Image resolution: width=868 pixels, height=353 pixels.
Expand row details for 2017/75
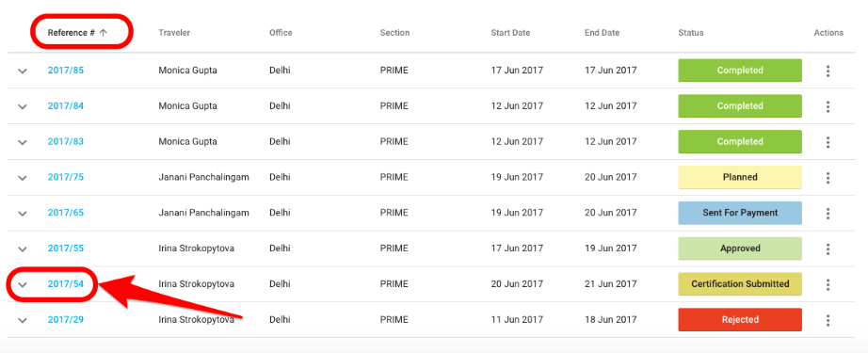coord(23,178)
